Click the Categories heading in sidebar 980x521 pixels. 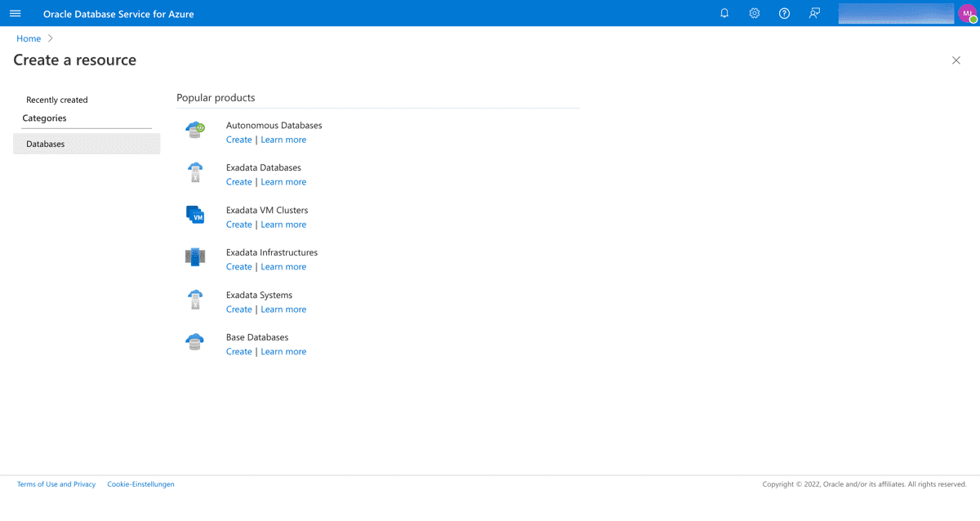pyautogui.click(x=44, y=118)
